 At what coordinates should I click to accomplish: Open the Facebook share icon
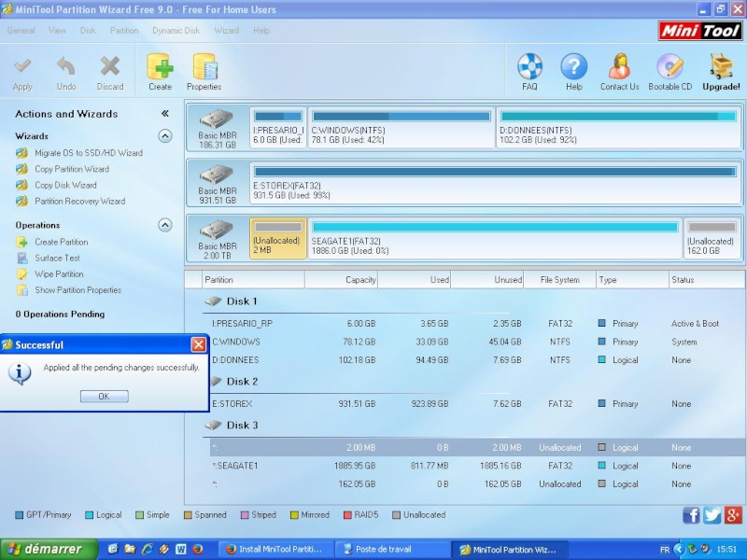coord(691,515)
